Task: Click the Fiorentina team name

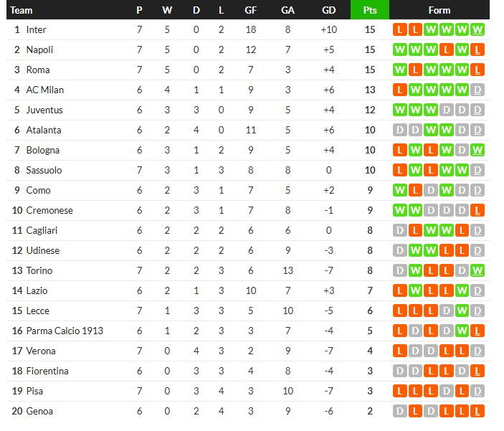Action: click(47, 371)
